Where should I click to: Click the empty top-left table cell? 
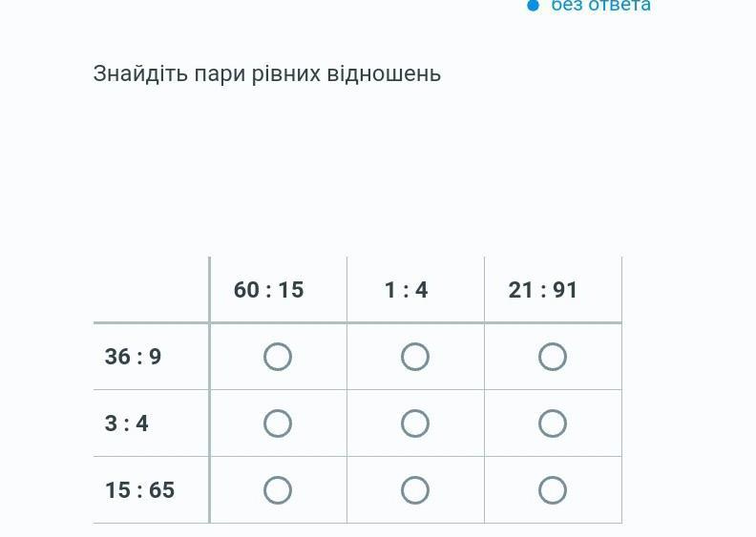click(151, 290)
